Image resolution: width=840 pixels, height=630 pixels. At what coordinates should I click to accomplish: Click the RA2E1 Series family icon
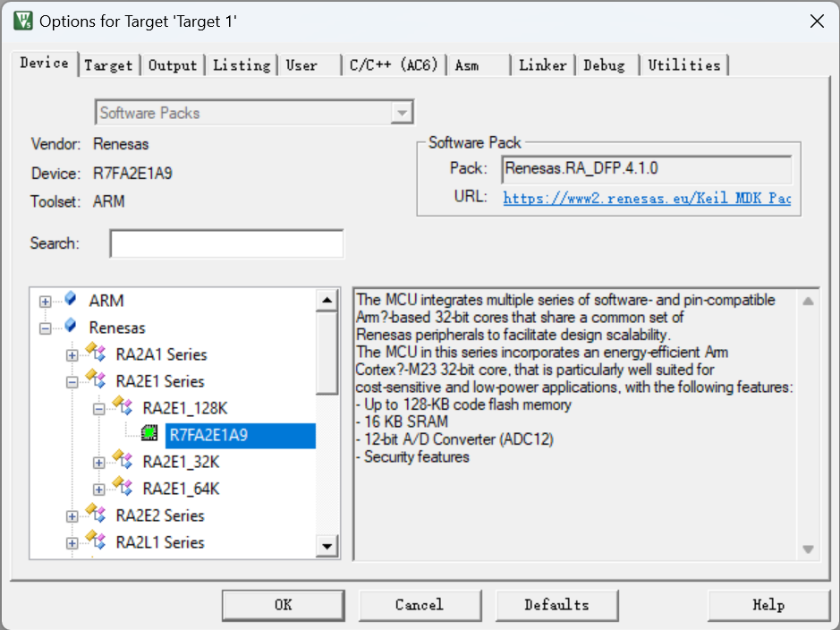pyautogui.click(x=96, y=379)
